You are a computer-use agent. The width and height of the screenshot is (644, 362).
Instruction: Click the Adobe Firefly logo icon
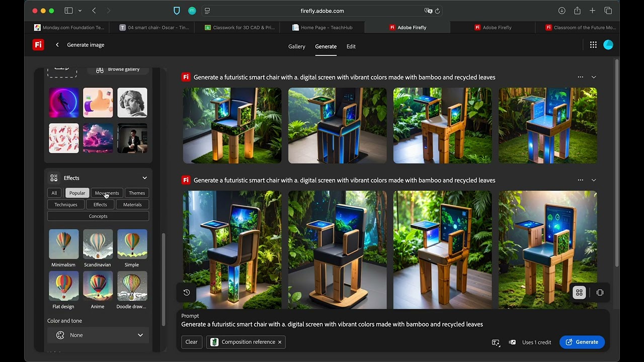point(38,45)
